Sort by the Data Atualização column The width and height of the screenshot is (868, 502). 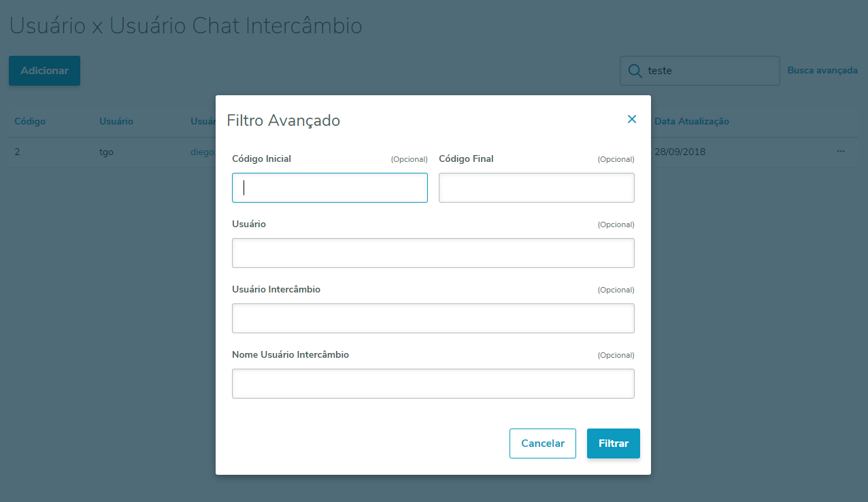click(691, 121)
